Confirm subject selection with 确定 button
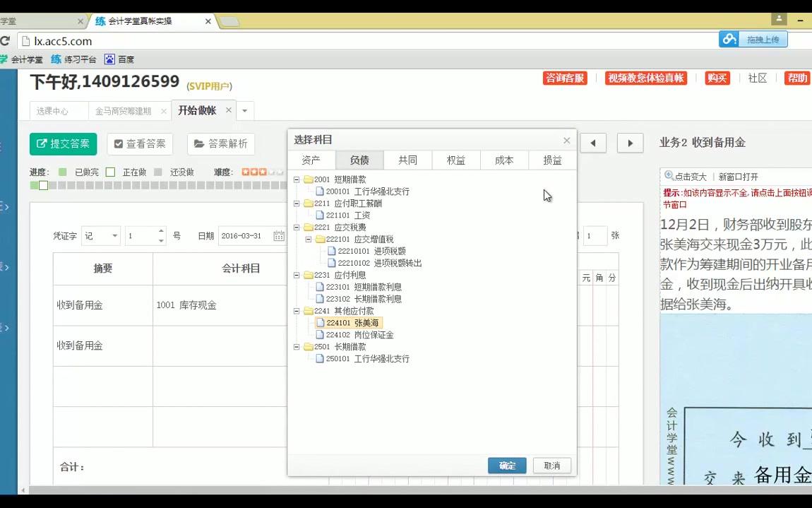Screen dimensions: 812x508 point(507,465)
